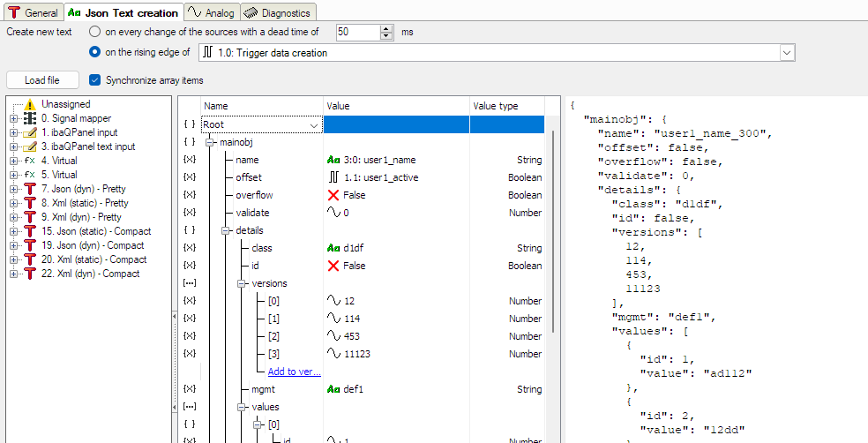The image size is (868, 443).
Task: Open the Diagnostics tab
Action: (277, 13)
